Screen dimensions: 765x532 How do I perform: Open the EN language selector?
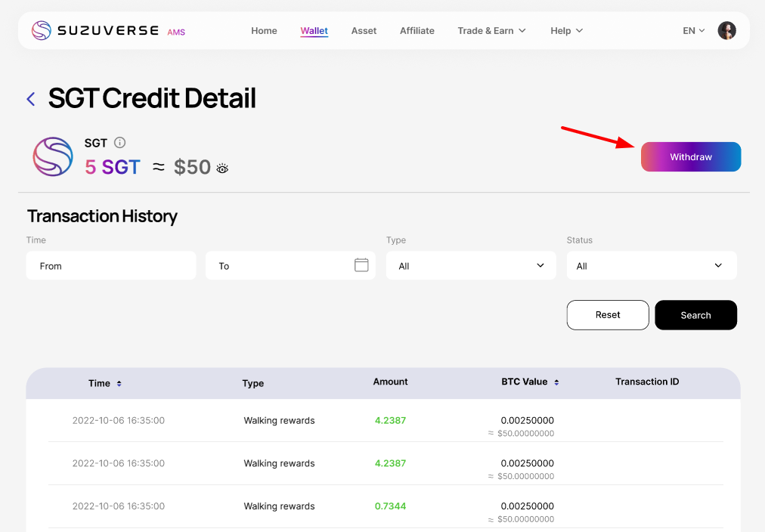coord(693,31)
